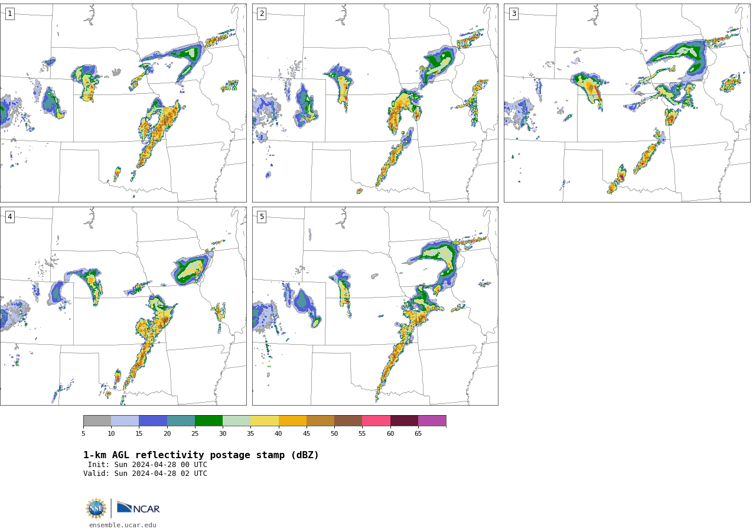Click the pink 55-60 dBZ swatch
The height and width of the screenshot is (532, 756).
[x=376, y=421]
